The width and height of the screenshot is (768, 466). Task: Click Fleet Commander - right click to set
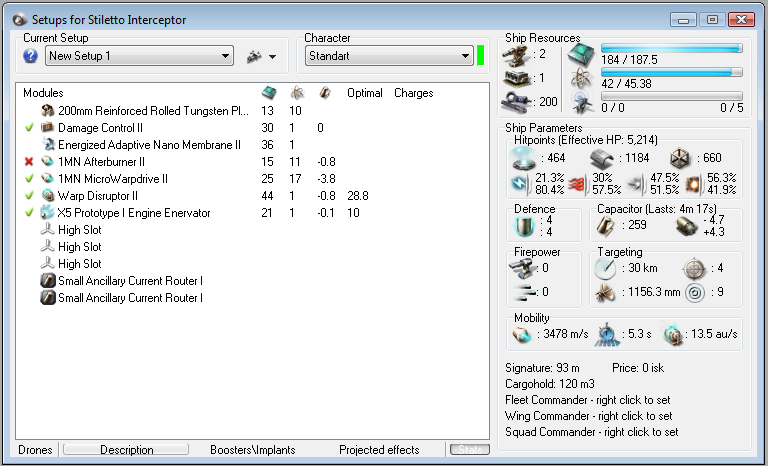click(x=588, y=400)
